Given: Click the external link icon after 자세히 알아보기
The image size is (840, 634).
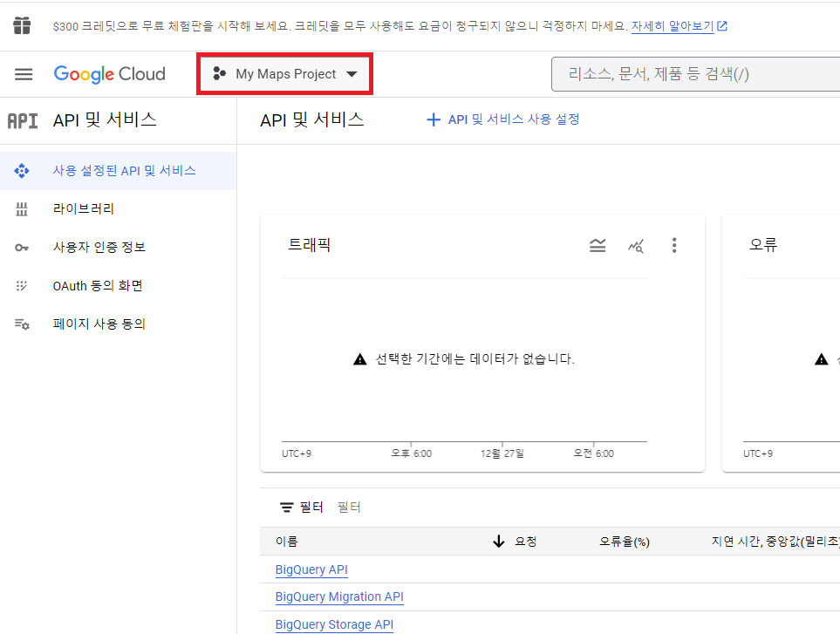Looking at the screenshot, I should pos(722,25).
